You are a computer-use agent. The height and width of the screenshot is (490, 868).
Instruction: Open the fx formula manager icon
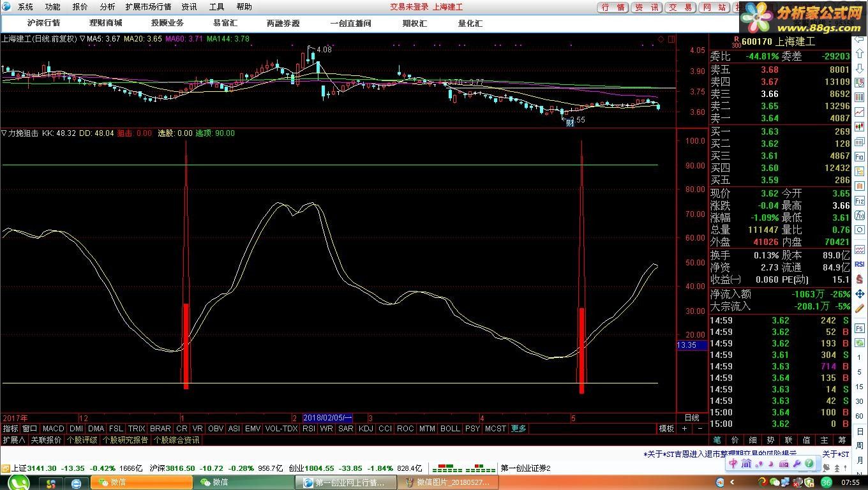859,214
